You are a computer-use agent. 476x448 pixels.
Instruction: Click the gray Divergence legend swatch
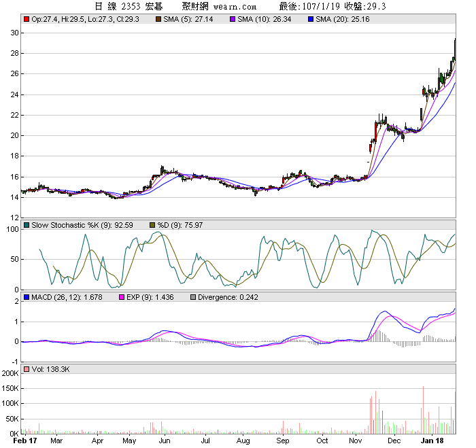(192, 297)
